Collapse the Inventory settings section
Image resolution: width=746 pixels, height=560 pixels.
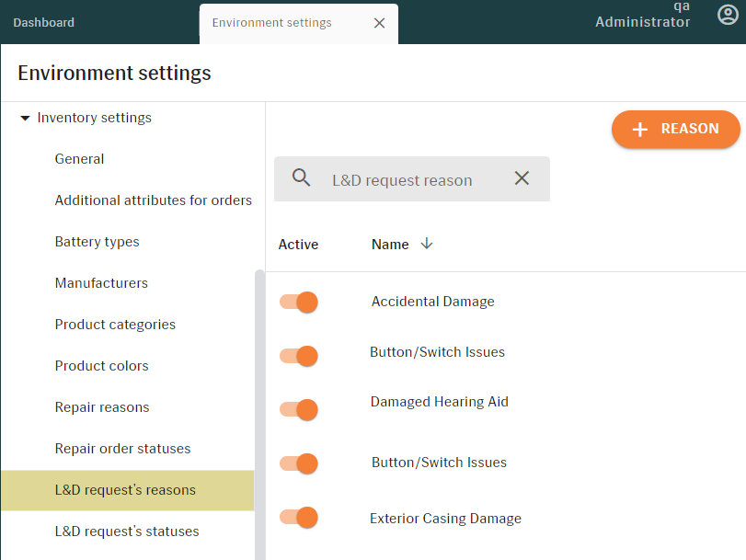[x=25, y=118]
